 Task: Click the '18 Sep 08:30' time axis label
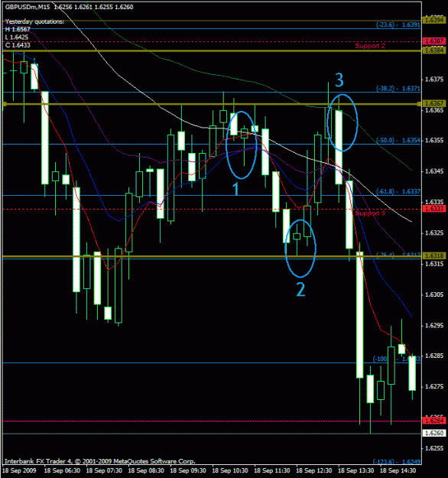[x=146, y=470]
